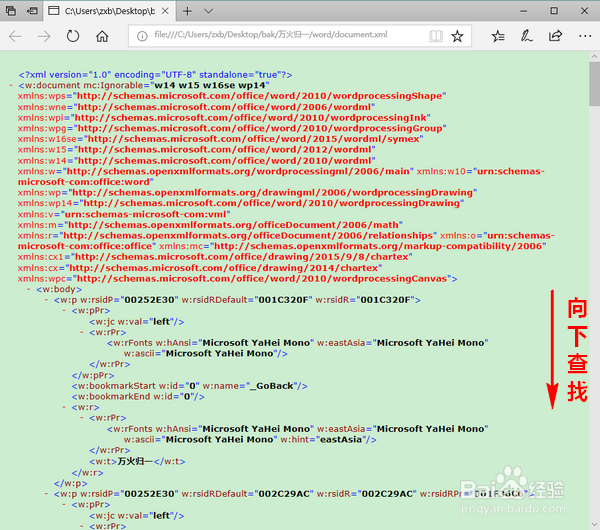Screen dimensions: 600x530
Task: Collapse first w:rPr under w:pPr
Action: 82,332
